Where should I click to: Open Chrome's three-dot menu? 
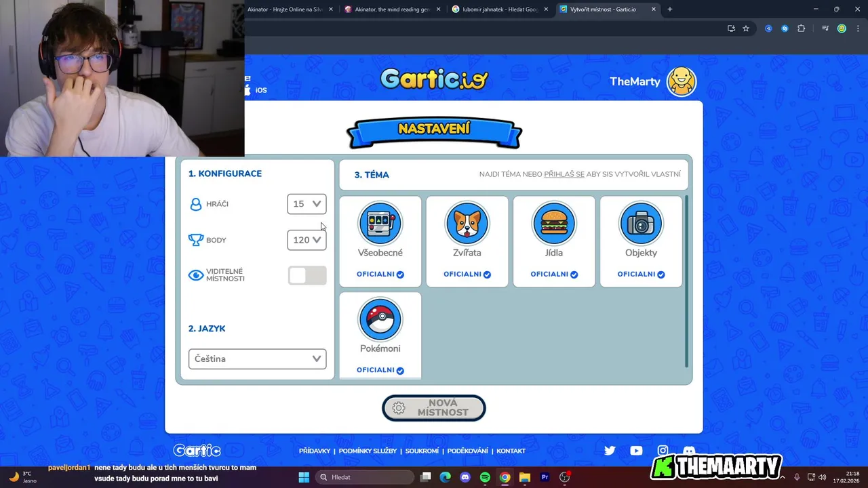(857, 28)
